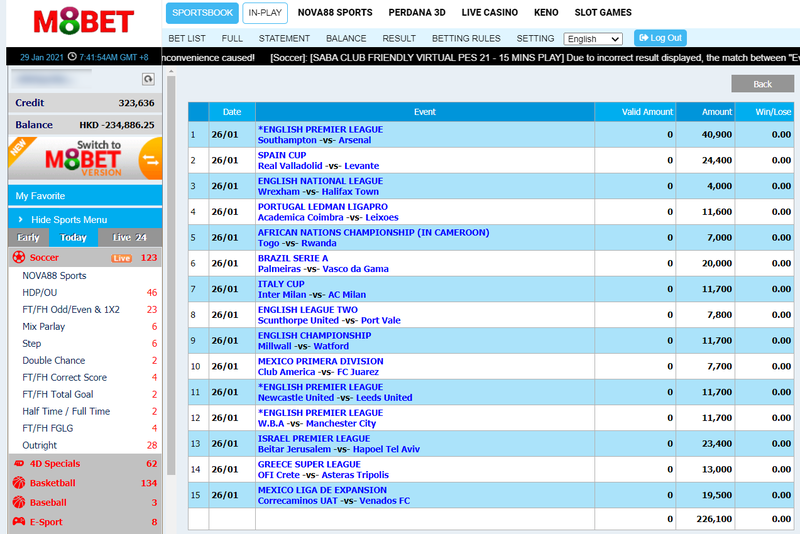Click the orange switch arrows icon
Viewport: 800px width, 534px height.
pos(151,161)
